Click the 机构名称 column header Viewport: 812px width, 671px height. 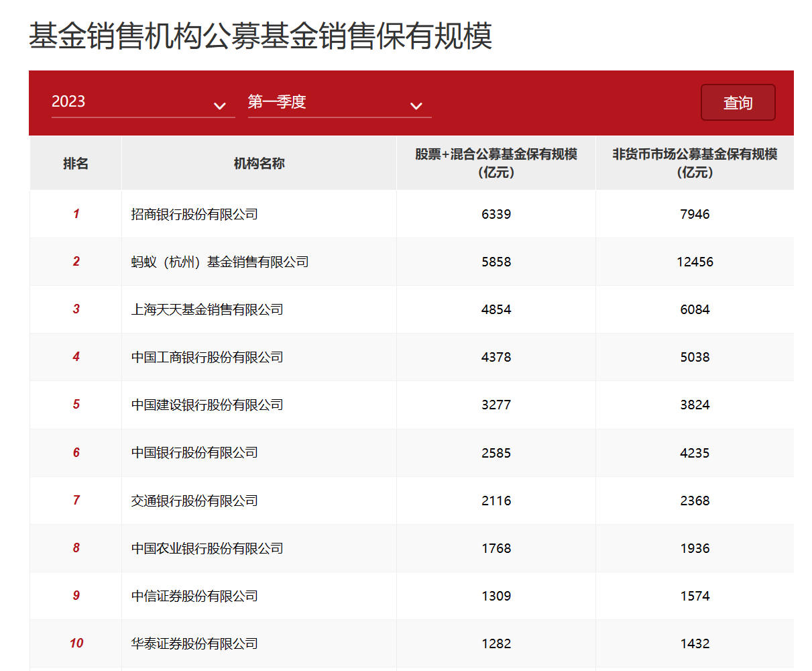259,164
